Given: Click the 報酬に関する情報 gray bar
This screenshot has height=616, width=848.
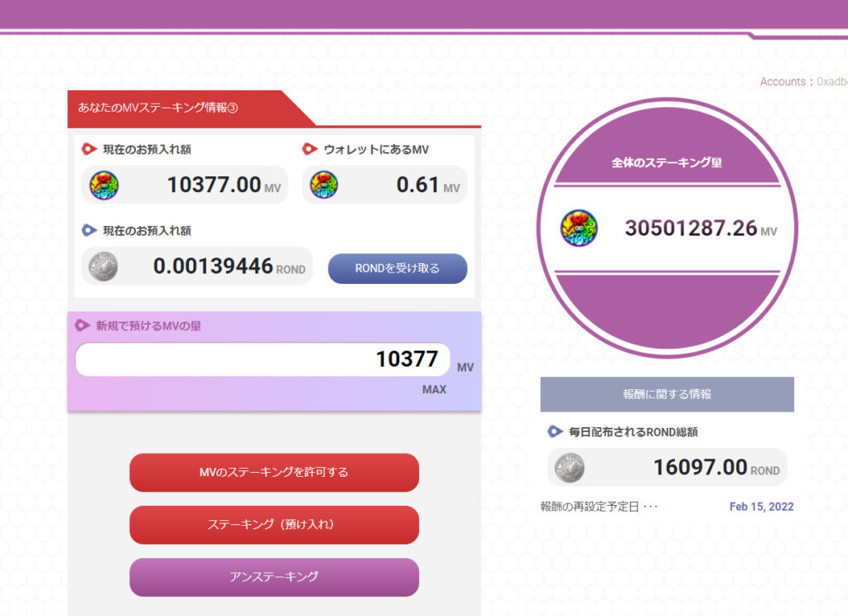Looking at the screenshot, I should (667, 394).
